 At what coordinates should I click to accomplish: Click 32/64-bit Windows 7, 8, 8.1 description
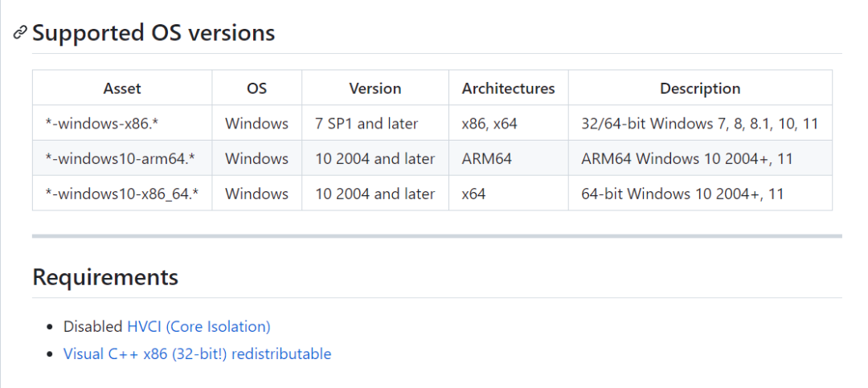click(x=699, y=124)
